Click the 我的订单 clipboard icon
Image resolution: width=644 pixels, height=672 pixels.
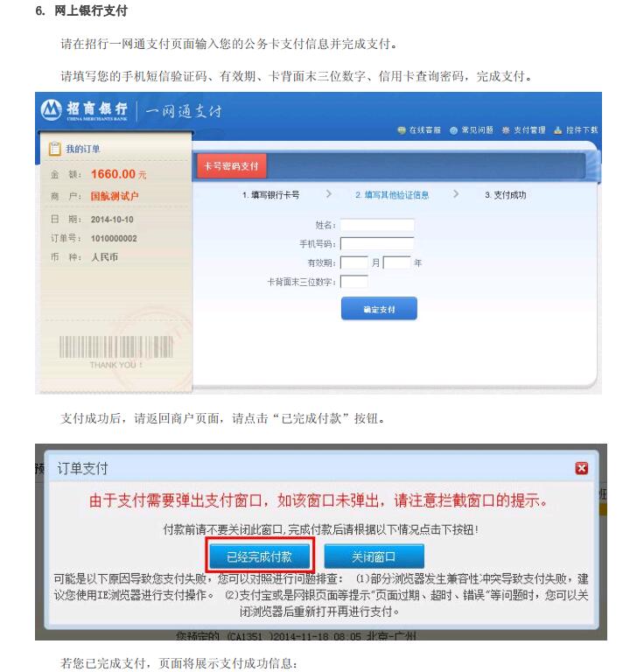55,149
